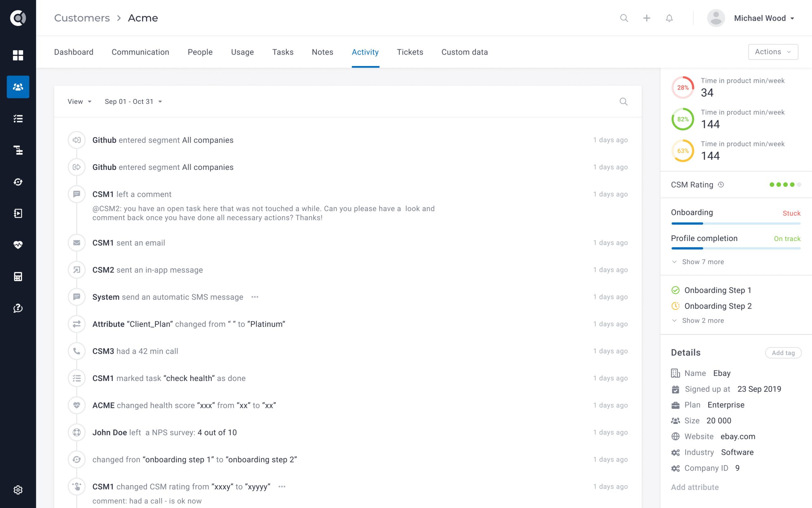Switch to the Notes tab
This screenshot has height=508, width=812.
(x=323, y=52)
